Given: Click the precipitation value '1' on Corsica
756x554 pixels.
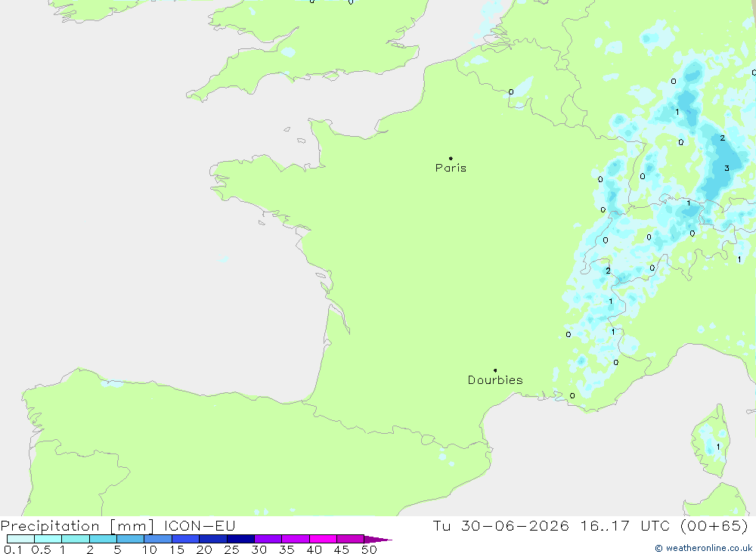Looking at the screenshot, I should pos(718,447).
